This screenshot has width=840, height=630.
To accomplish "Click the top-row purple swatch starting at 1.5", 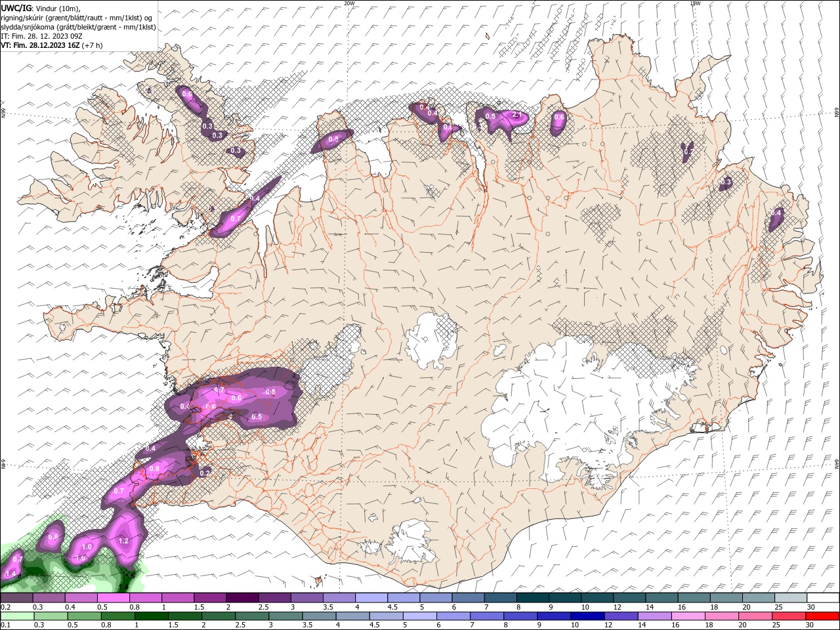I will point(209,598).
